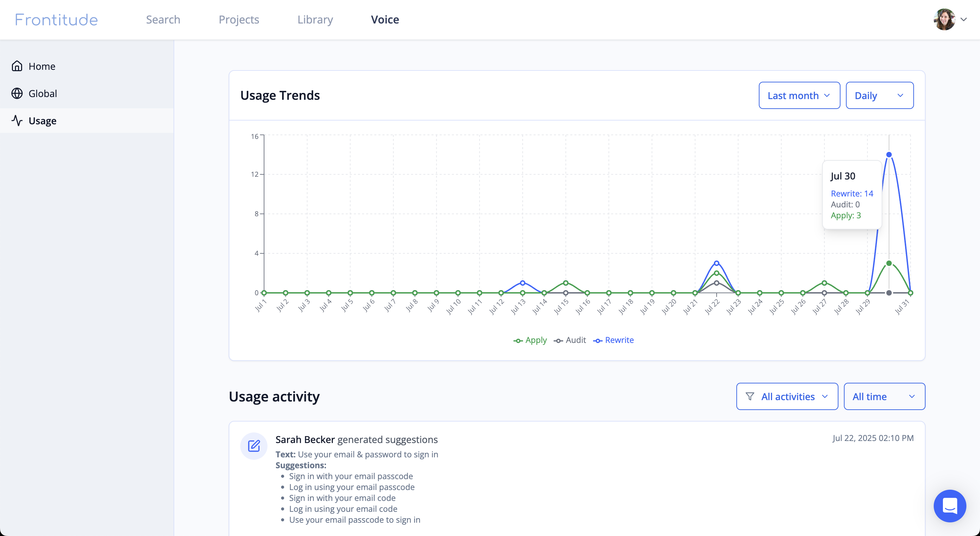The height and width of the screenshot is (536, 980).
Task: Click suggestion 'Log in using your email passcode'
Action: tap(352, 487)
